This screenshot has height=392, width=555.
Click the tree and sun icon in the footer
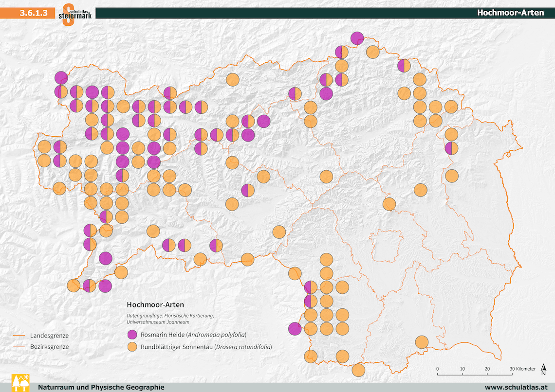click(x=20, y=382)
